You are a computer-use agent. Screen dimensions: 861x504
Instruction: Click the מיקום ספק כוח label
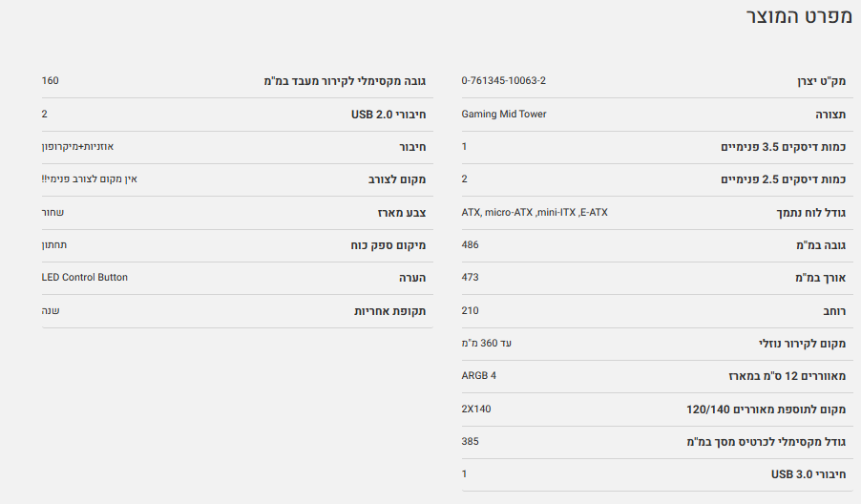tap(388, 245)
